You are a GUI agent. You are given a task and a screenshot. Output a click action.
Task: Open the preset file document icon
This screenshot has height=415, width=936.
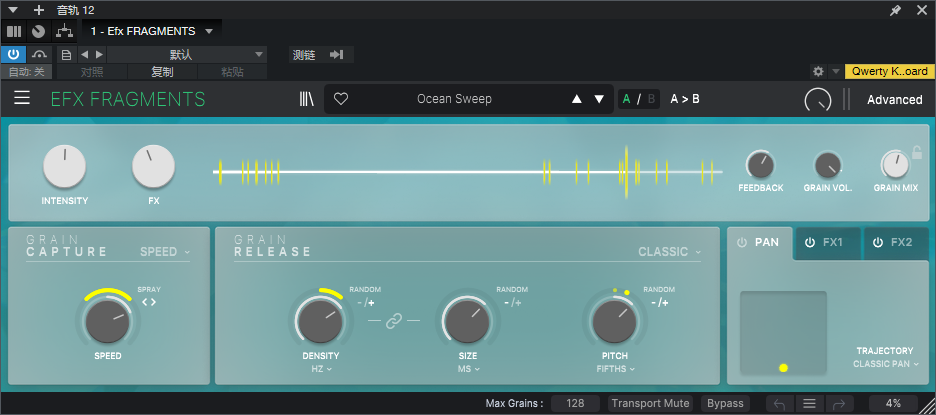tap(67, 55)
